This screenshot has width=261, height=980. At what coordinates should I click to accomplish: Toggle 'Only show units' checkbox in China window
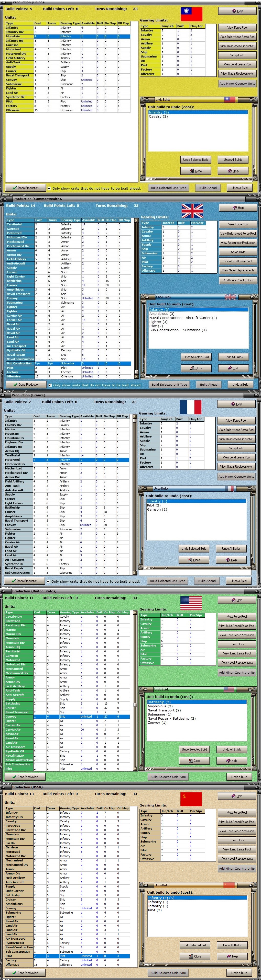tap(49, 188)
